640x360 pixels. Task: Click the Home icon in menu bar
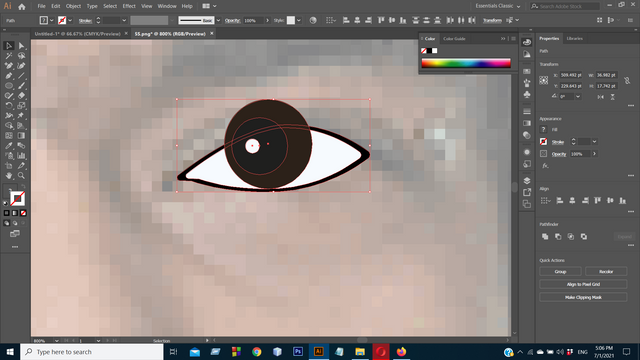(22, 7)
